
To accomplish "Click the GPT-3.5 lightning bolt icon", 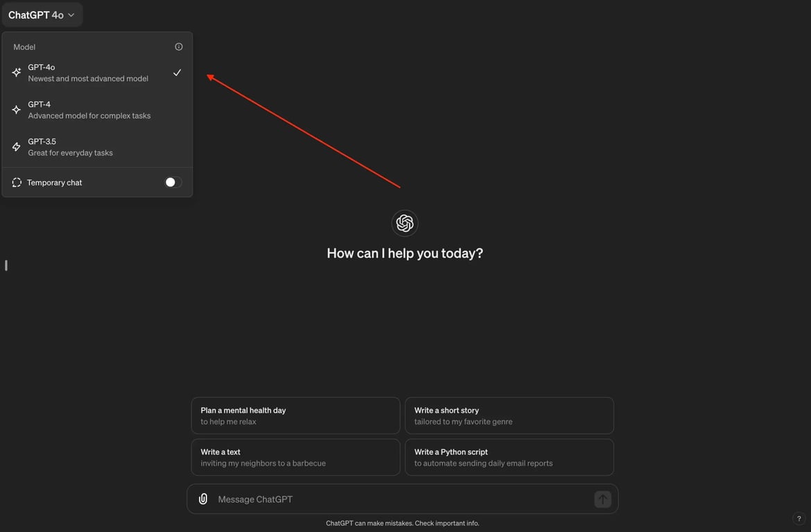I will pyautogui.click(x=17, y=147).
